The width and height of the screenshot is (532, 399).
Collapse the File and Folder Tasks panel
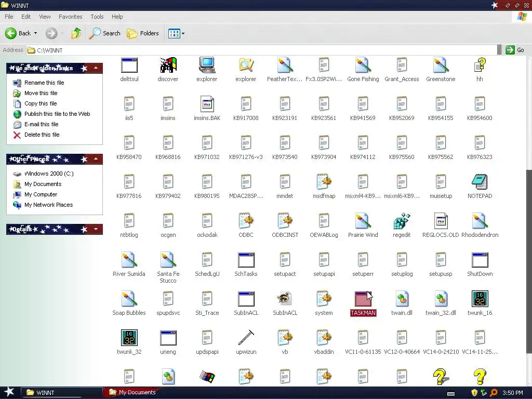pos(96,68)
